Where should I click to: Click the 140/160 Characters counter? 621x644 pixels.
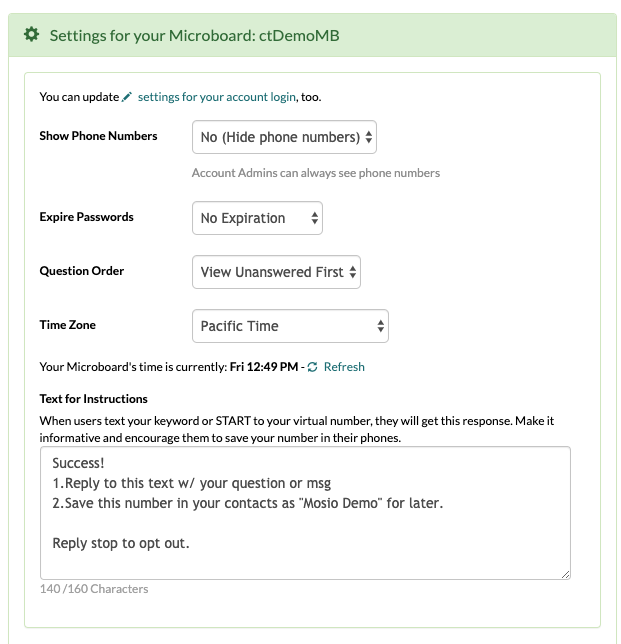tap(94, 589)
